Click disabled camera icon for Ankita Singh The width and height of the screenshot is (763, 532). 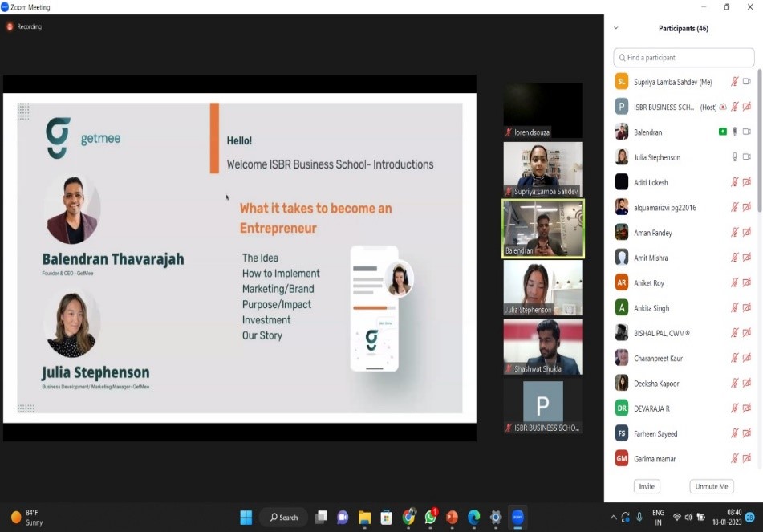(747, 307)
